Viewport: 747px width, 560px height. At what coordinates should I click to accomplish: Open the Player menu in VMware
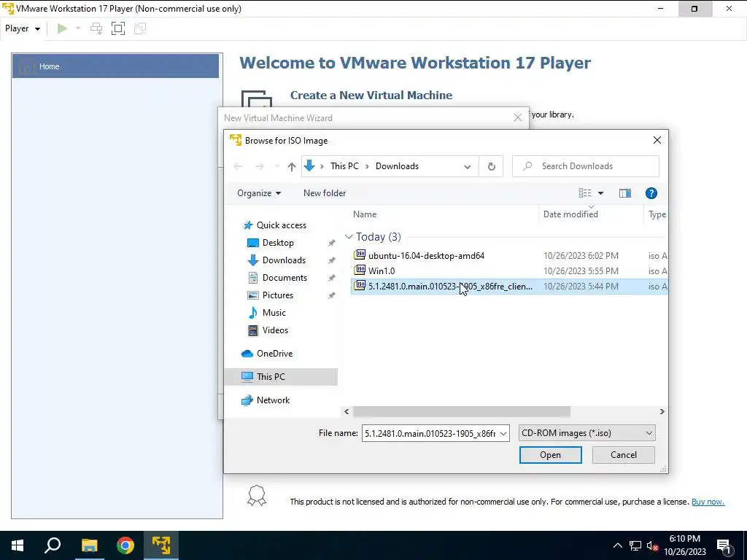point(23,28)
